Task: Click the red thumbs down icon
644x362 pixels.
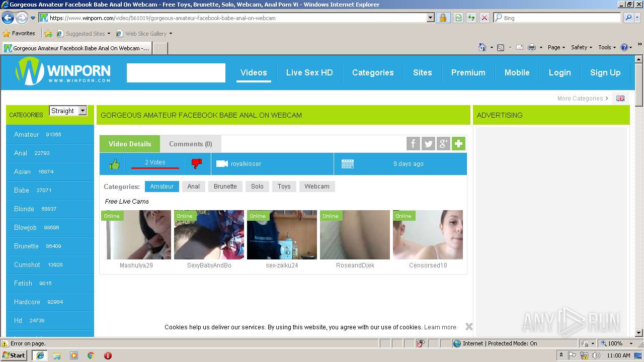Action: (x=197, y=164)
